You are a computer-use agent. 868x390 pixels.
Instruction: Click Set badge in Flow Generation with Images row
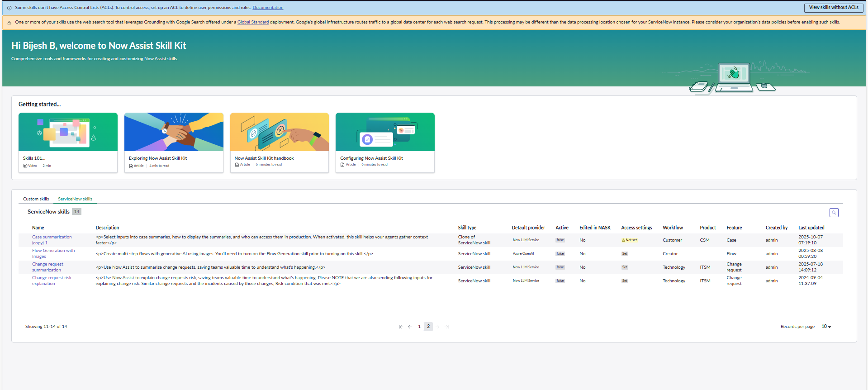pyautogui.click(x=625, y=254)
